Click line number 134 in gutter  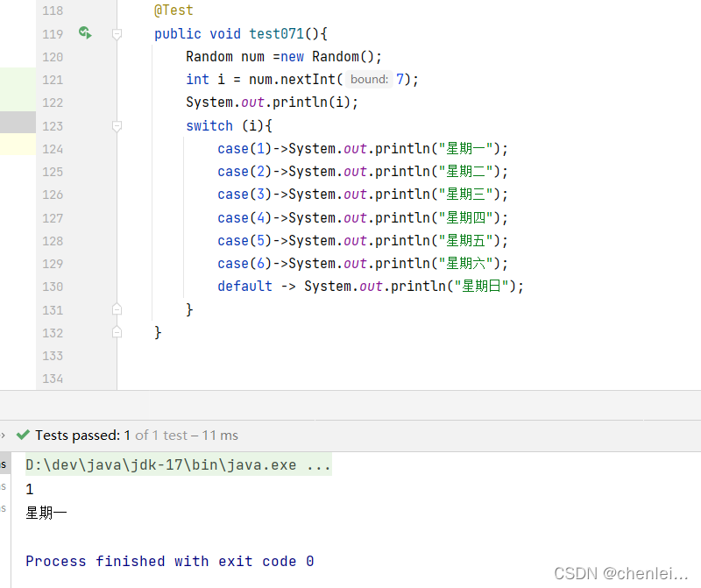click(x=53, y=379)
